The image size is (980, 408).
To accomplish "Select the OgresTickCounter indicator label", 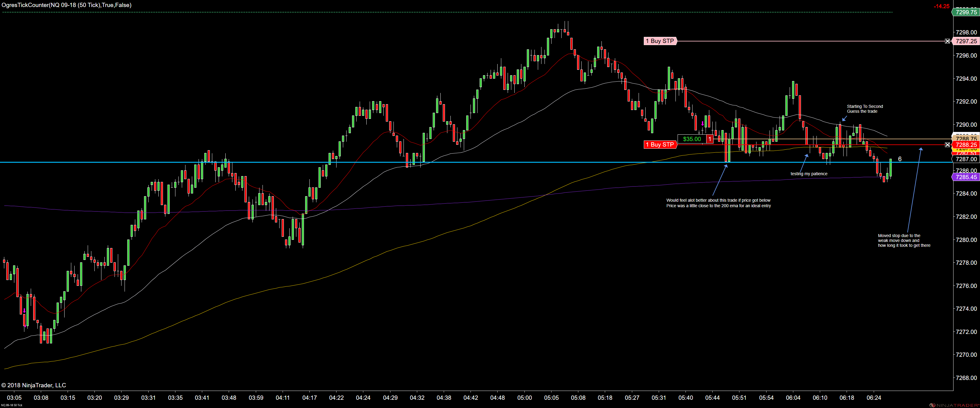I will (x=67, y=5).
